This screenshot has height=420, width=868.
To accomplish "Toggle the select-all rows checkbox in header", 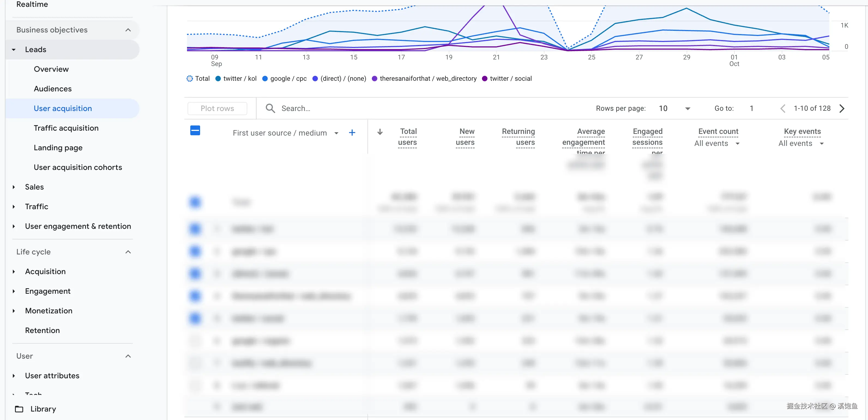I will 195,130.
